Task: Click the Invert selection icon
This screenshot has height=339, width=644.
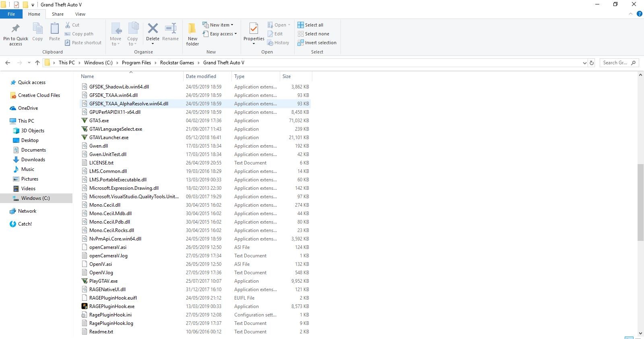Action: point(301,43)
